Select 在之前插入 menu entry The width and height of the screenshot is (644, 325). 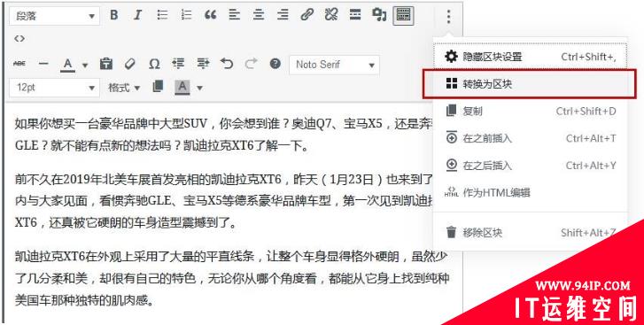(x=530, y=138)
